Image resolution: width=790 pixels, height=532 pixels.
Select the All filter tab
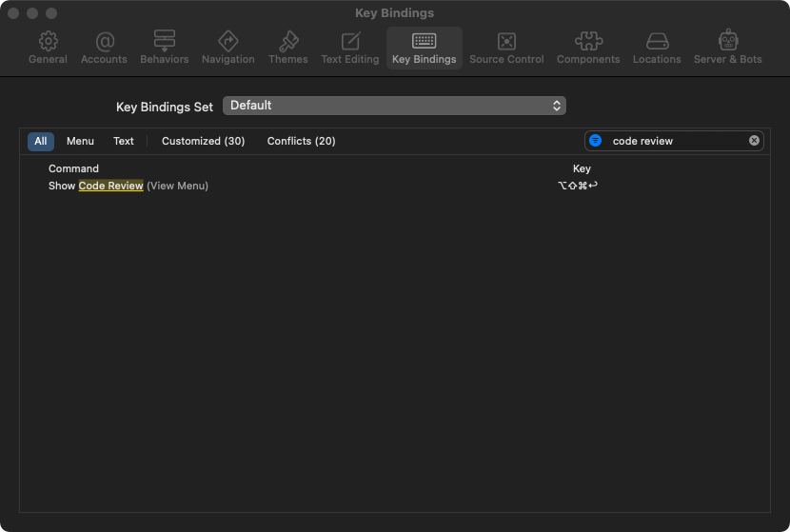pyautogui.click(x=41, y=141)
